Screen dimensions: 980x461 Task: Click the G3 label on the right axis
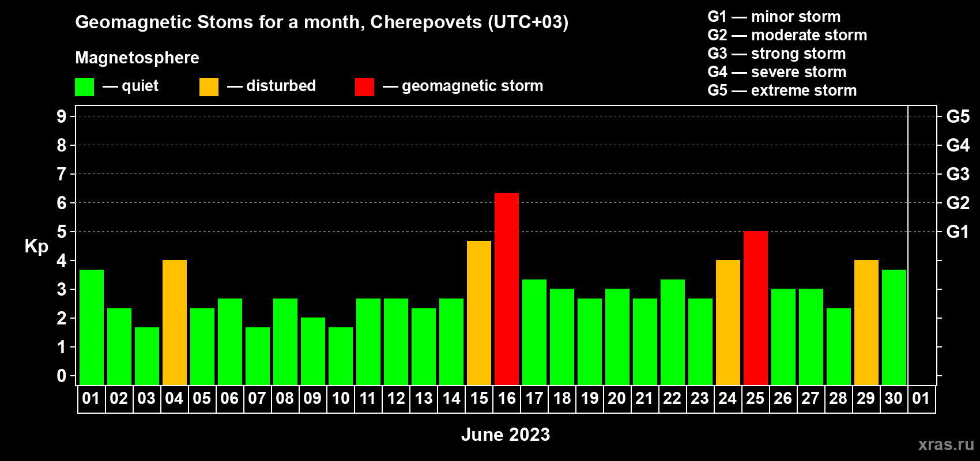(958, 174)
